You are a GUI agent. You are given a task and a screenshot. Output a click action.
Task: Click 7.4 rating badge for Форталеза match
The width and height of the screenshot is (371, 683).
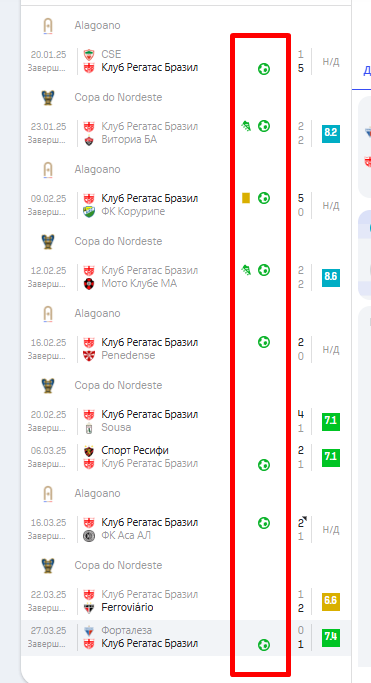tap(331, 637)
